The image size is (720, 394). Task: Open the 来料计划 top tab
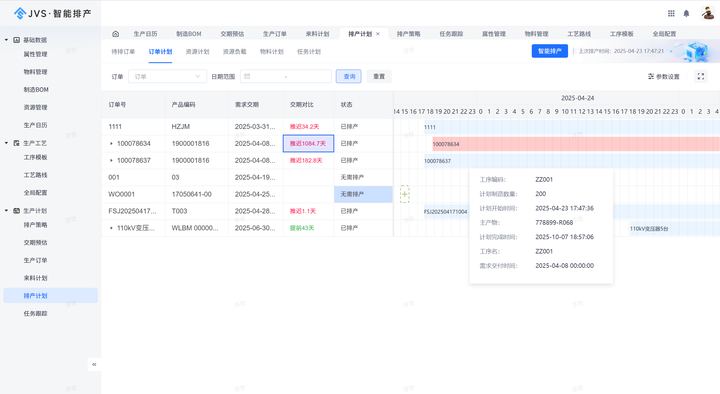[317, 34]
